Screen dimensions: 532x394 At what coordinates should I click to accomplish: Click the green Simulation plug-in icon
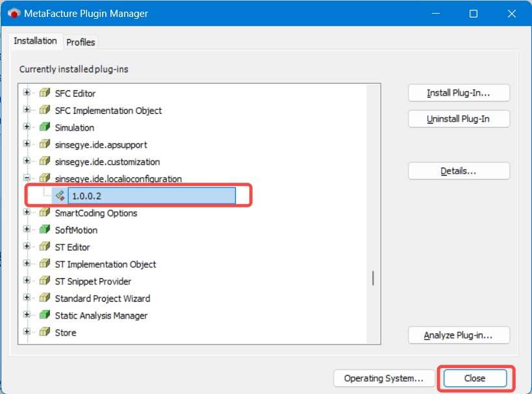tap(44, 127)
